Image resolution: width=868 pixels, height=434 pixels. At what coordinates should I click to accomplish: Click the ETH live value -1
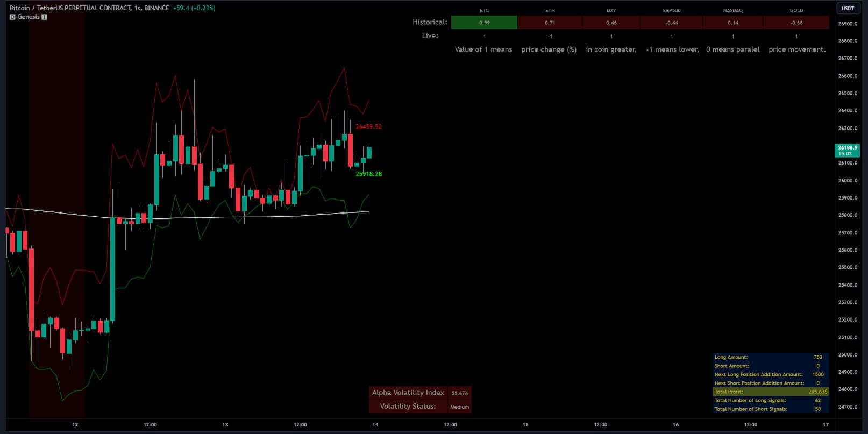pos(550,37)
